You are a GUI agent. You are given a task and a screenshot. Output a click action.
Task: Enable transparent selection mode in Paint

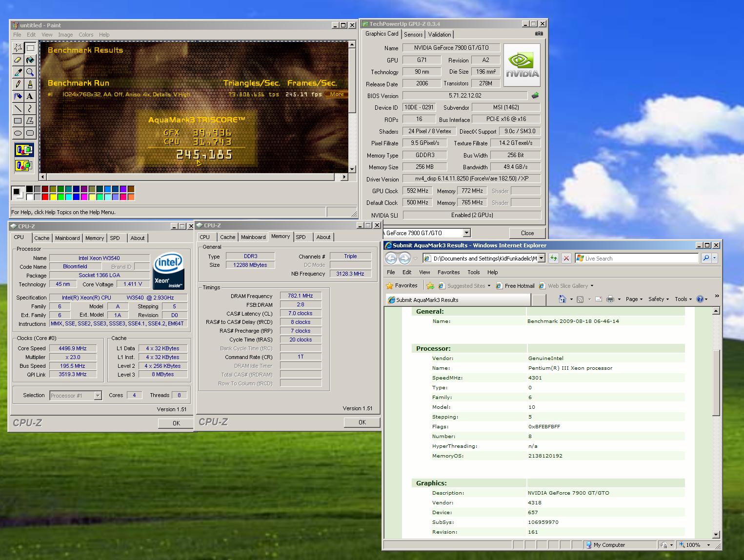pos(24,165)
